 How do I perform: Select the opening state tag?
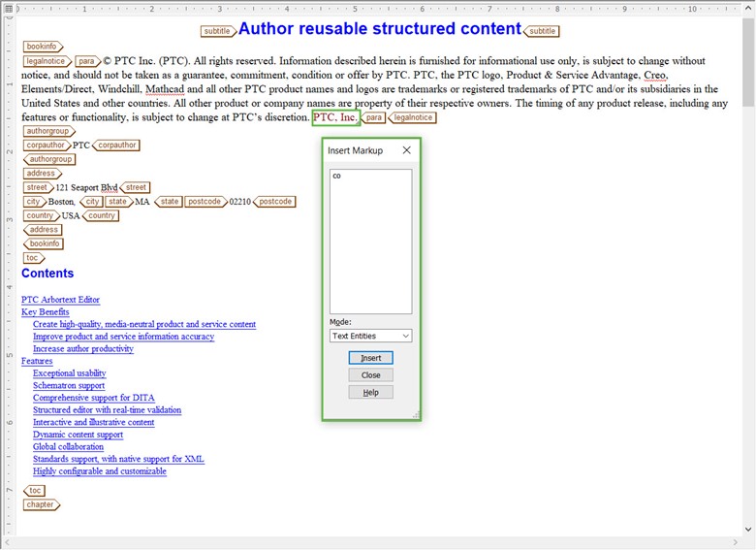click(119, 202)
